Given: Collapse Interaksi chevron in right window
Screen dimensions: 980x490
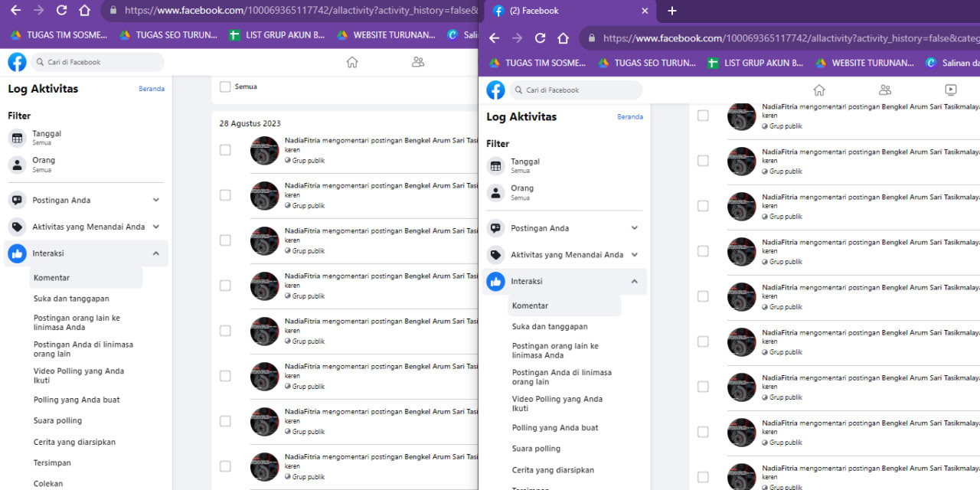Looking at the screenshot, I should [635, 282].
